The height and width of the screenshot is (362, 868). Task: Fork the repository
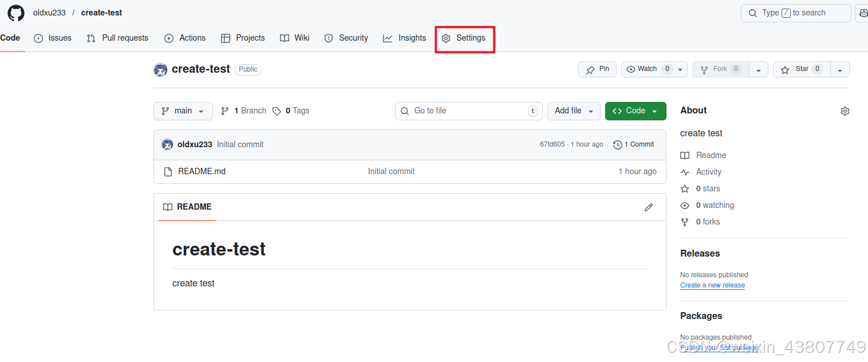click(720, 69)
